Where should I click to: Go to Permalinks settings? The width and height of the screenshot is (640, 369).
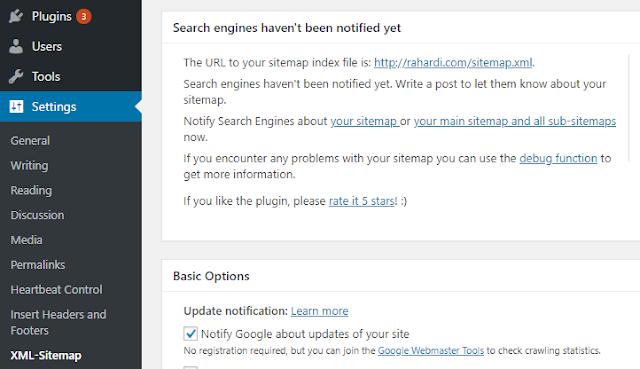tap(38, 265)
